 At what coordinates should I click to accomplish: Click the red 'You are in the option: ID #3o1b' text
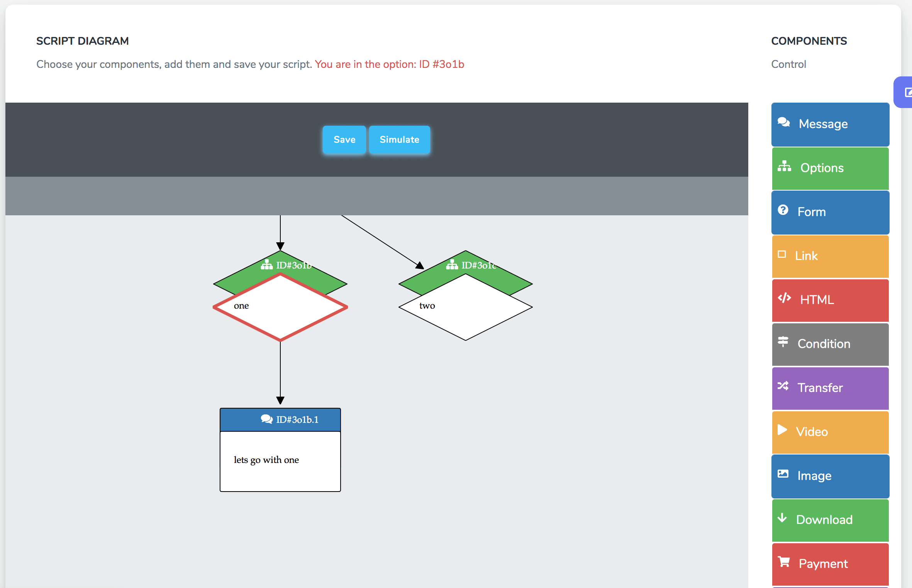[390, 64]
